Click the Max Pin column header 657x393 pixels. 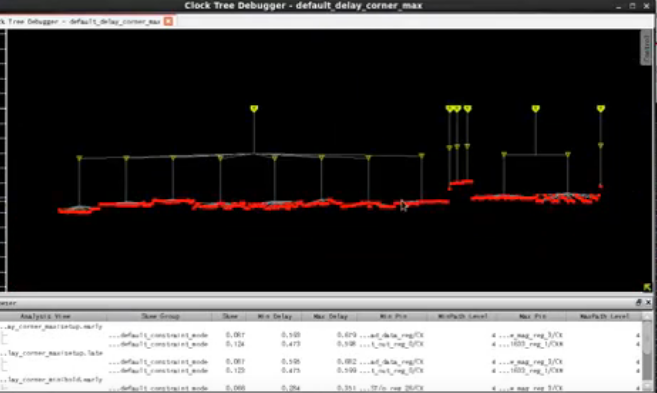point(532,316)
